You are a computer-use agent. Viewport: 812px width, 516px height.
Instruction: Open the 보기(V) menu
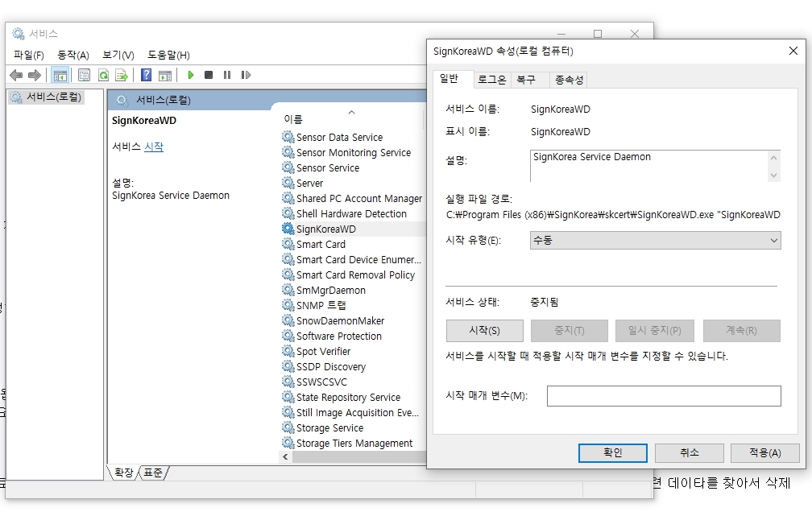[x=118, y=55]
